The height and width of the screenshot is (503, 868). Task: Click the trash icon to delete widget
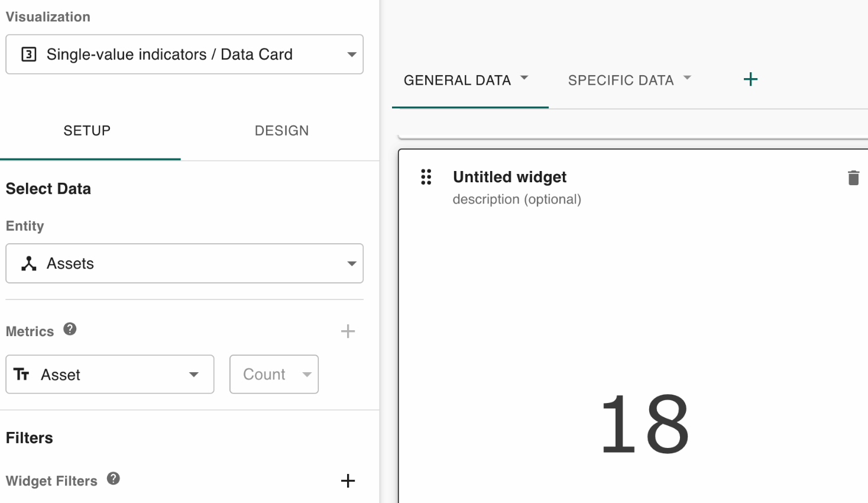click(x=853, y=178)
